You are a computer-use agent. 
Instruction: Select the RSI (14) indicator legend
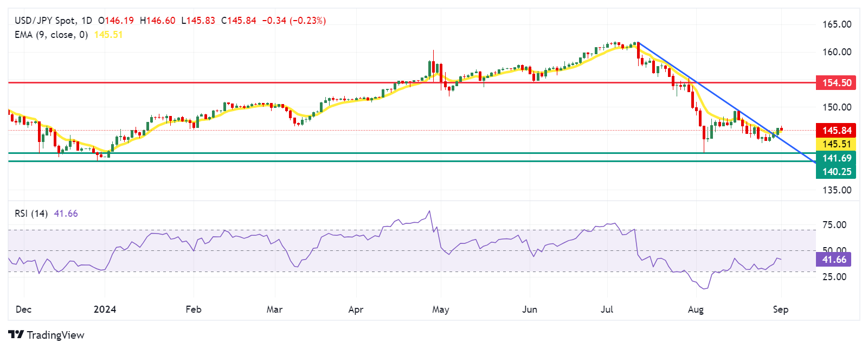pyautogui.click(x=31, y=214)
